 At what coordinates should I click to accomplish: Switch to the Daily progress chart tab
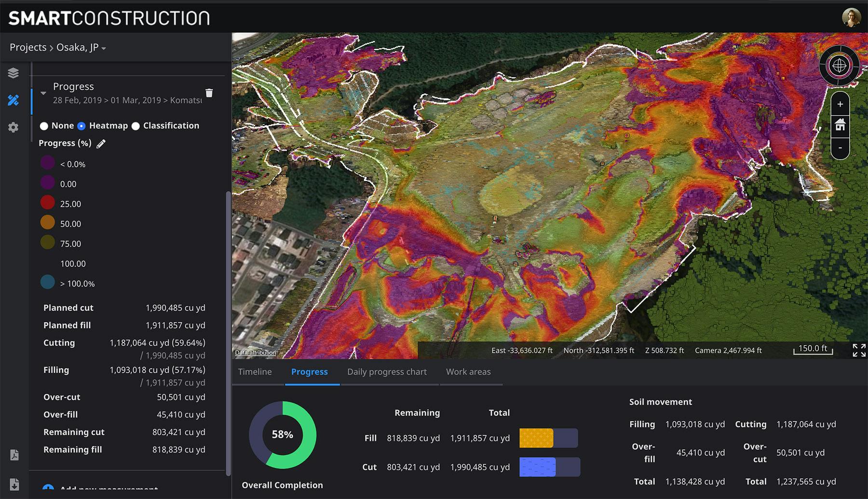tap(387, 372)
